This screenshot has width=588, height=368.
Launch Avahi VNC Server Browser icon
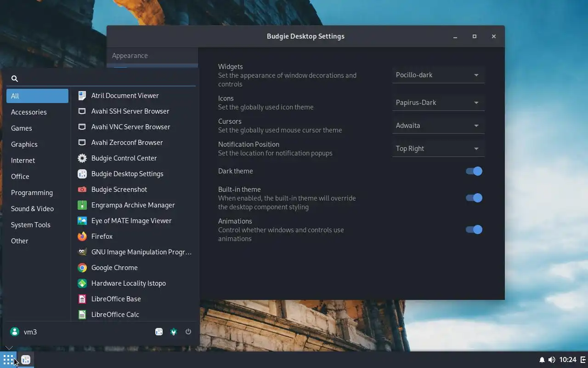tap(82, 126)
